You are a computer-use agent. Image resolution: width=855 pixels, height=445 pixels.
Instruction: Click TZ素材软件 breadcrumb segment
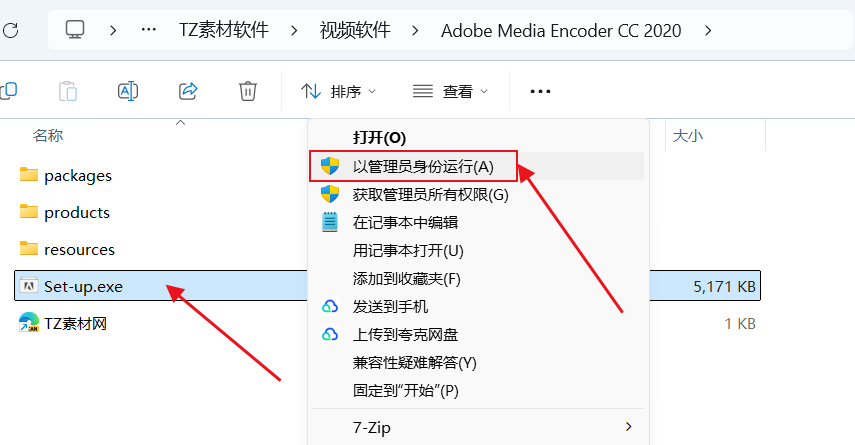tap(224, 30)
